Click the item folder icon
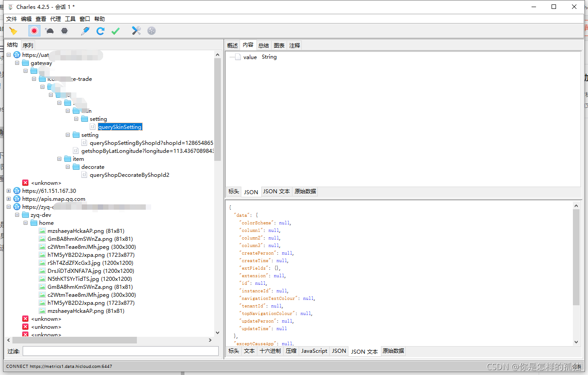 68,159
